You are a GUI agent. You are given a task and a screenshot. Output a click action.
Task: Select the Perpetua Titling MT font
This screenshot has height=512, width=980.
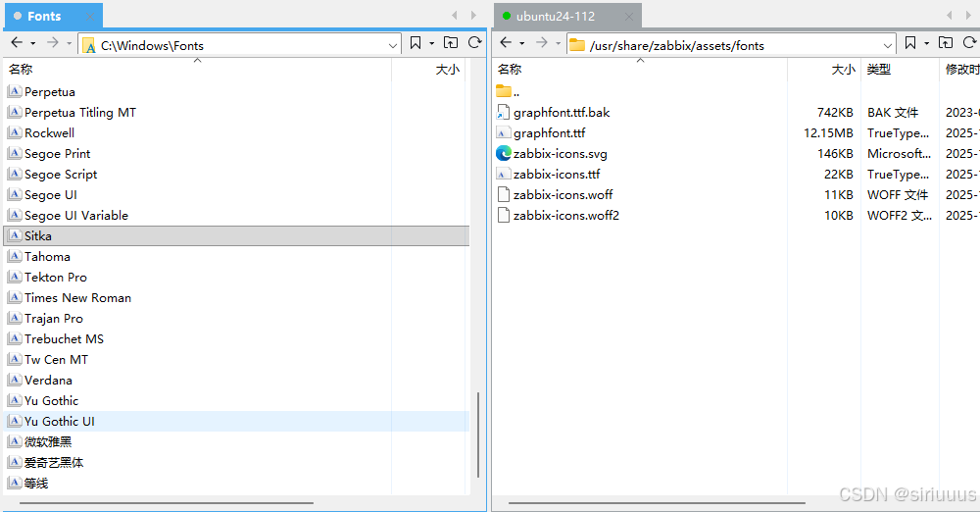[x=80, y=113]
